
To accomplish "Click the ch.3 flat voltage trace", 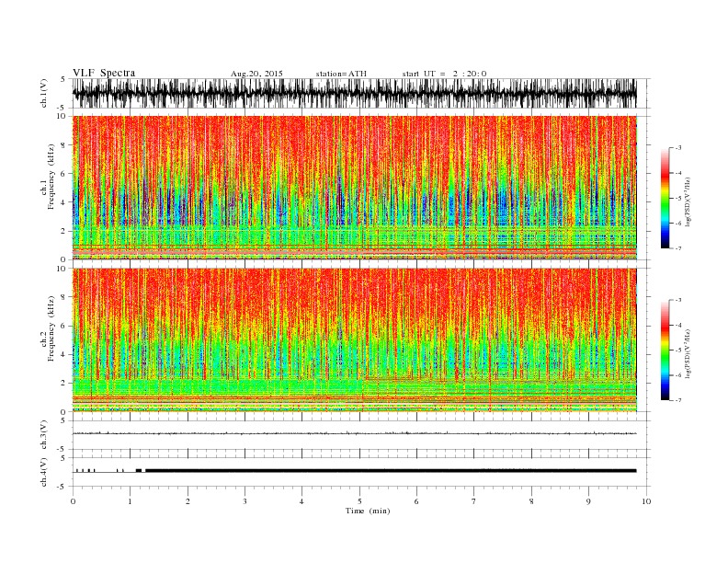I will click(354, 433).
